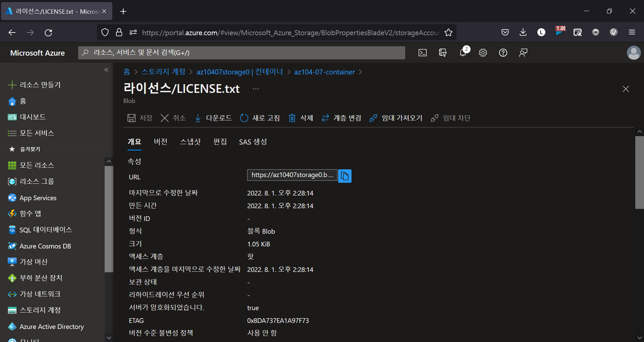
Task: Open the user account avatar
Action: [633, 53]
